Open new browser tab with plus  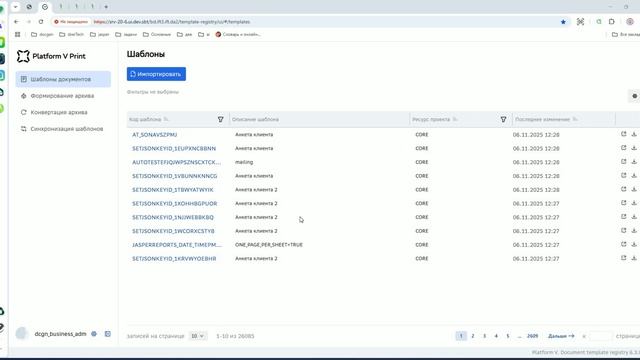[106, 7]
